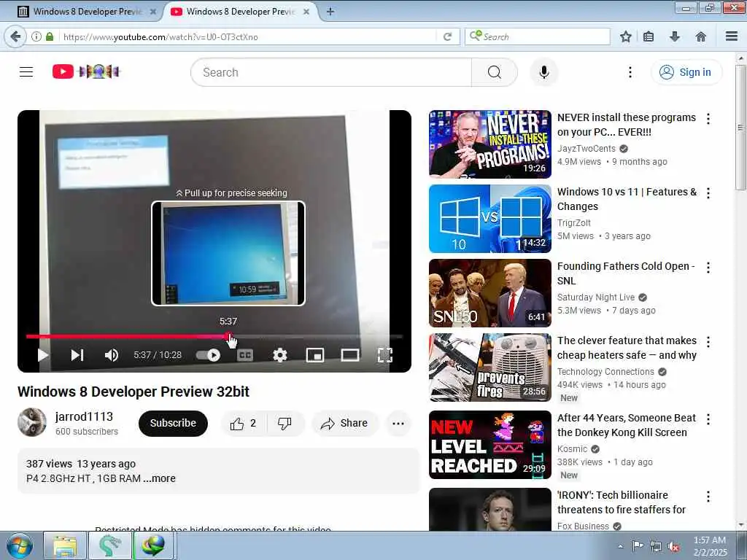
Task: Open YouTube settings three-dot menu near Sign in
Action: click(x=630, y=72)
